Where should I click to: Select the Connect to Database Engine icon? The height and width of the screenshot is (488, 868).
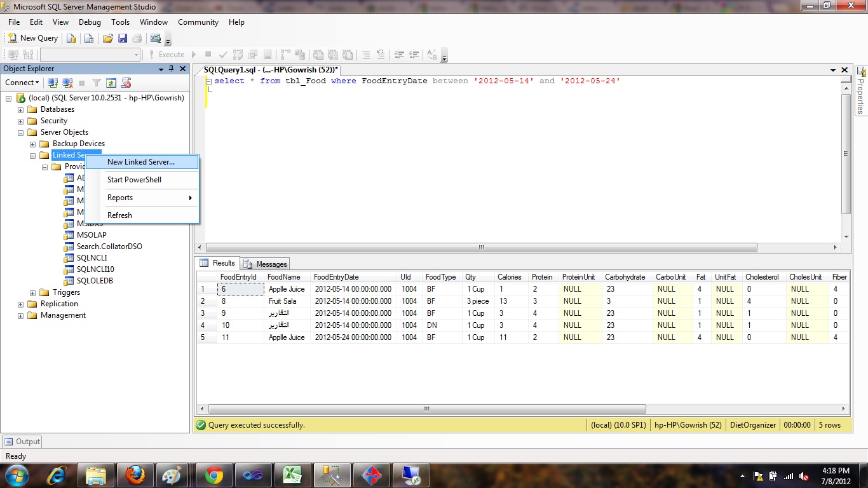tap(53, 83)
